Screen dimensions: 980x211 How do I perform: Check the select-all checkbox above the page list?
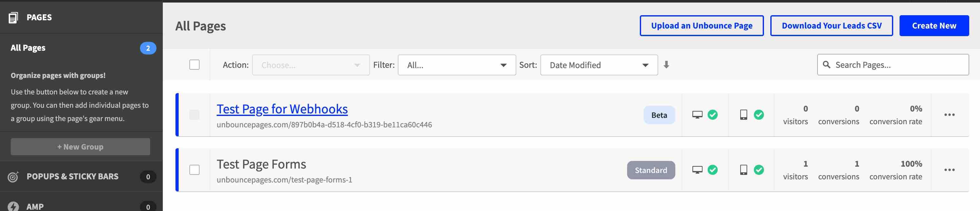pyautogui.click(x=195, y=65)
